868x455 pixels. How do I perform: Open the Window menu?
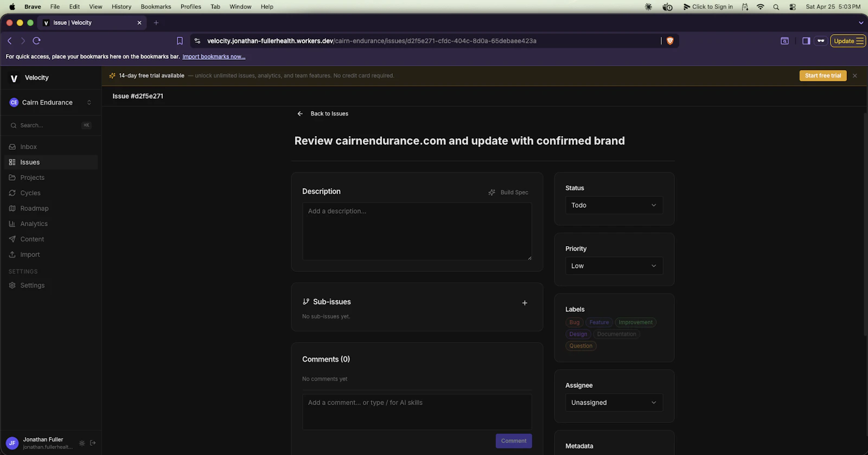[240, 7]
